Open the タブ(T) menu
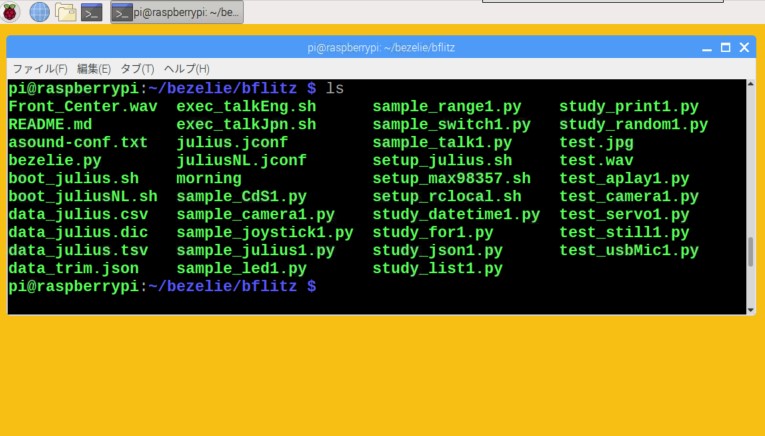This screenshot has width=765, height=436. point(137,69)
